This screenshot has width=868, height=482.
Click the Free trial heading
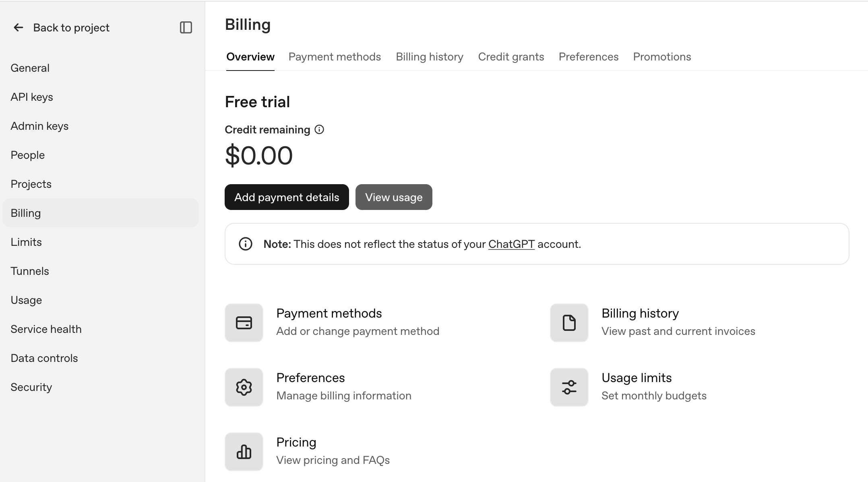[x=257, y=102]
